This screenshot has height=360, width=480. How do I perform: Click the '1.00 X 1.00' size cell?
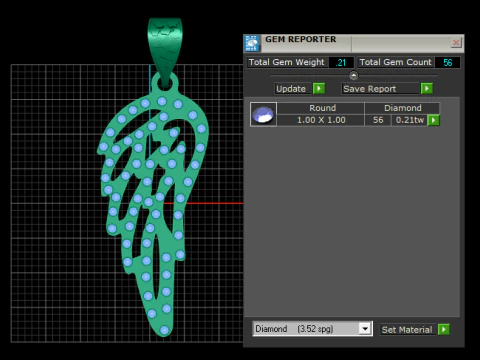tap(321, 120)
